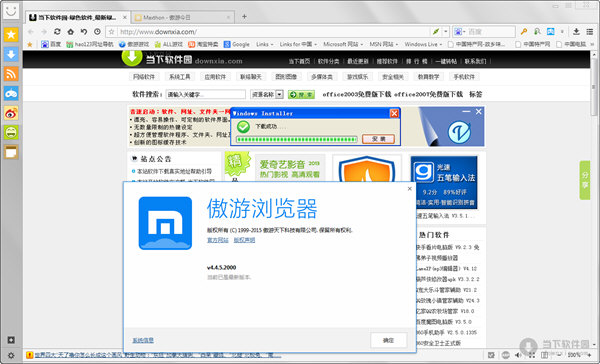
Task: Open Favorites star in the sidebar
Action: pyautogui.click(x=11, y=34)
